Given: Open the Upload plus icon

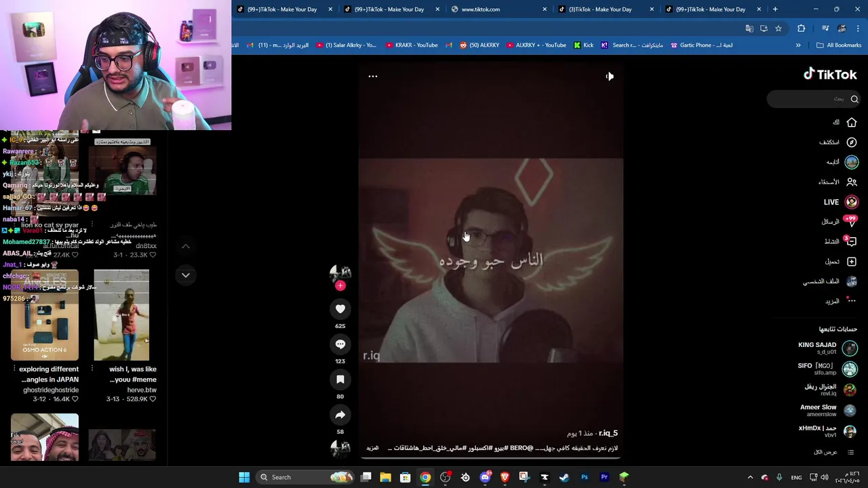Looking at the screenshot, I should click(x=852, y=262).
